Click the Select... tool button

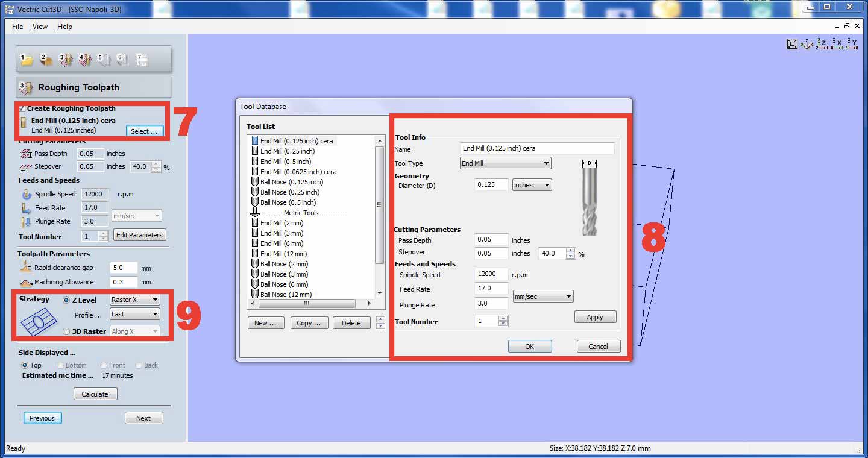point(144,131)
